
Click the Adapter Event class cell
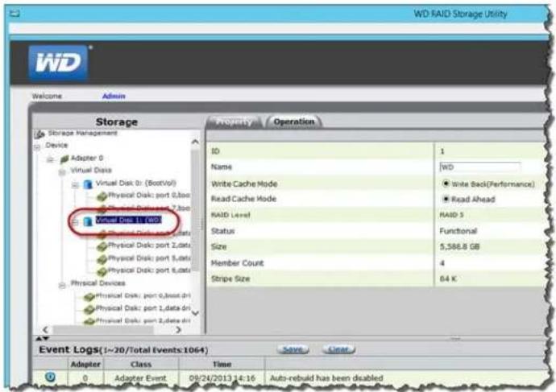pyautogui.click(x=140, y=378)
